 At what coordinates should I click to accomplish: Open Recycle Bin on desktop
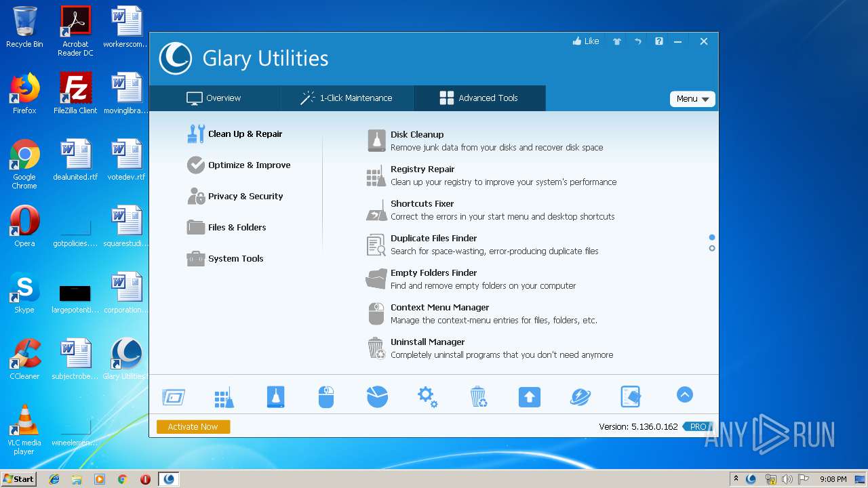pyautogui.click(x=24, y=27)
